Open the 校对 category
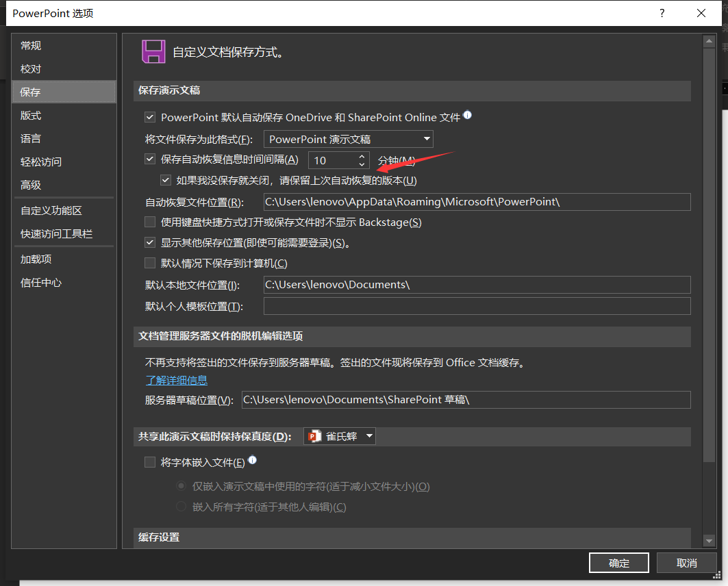Image resolution: width=728 pixels, height=586 pixels. click(x=64, y=68)
